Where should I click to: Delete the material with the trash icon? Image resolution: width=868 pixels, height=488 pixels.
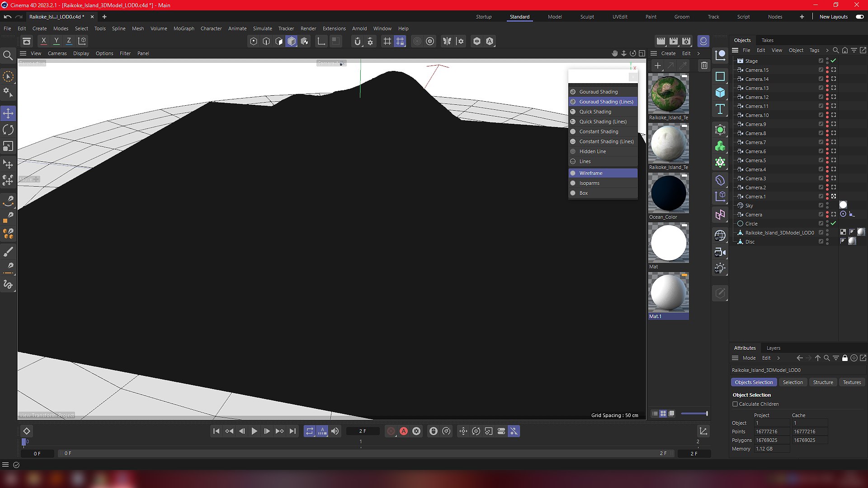click(x=704, y=66)
